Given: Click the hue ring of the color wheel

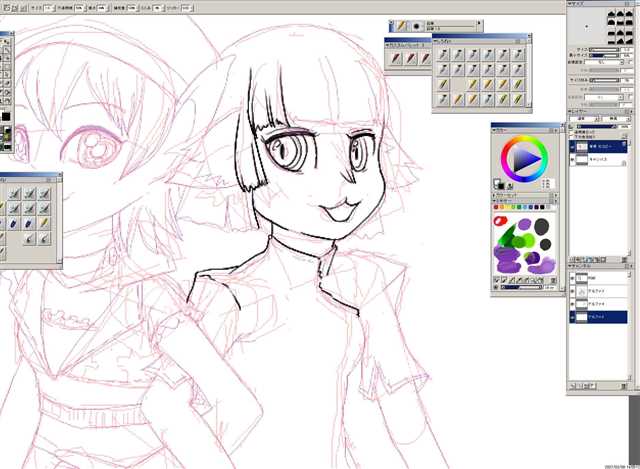Looking at the screenshot, I should tap(524, 139).
